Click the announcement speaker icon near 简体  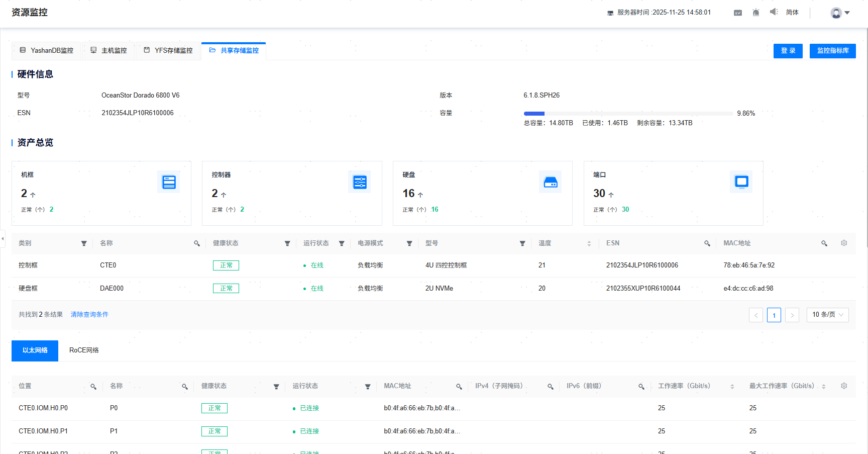point(774,12)
